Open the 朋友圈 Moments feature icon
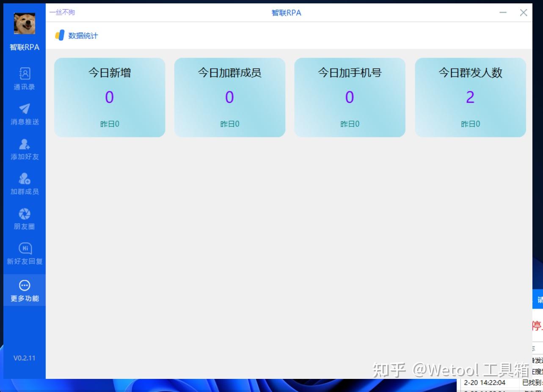The height and width of the screenshot is (392, 543). pos(24,214)
